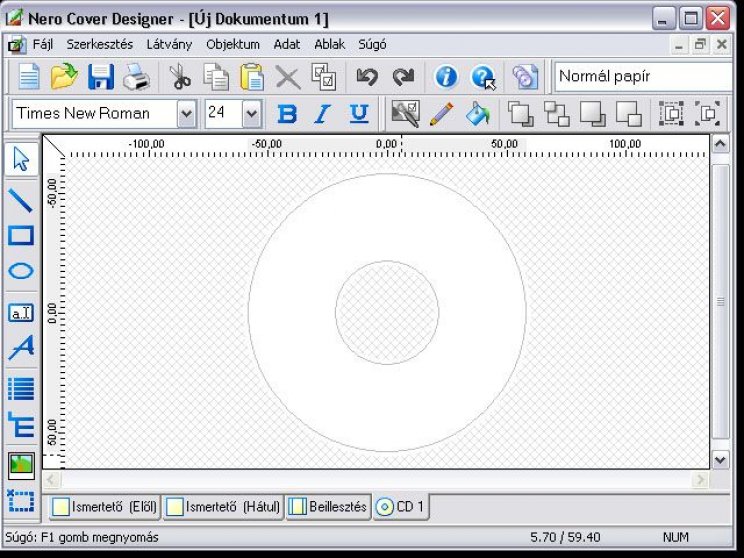
Task: Click the document system icon left of Fájl
Action: tap(16, 45)
